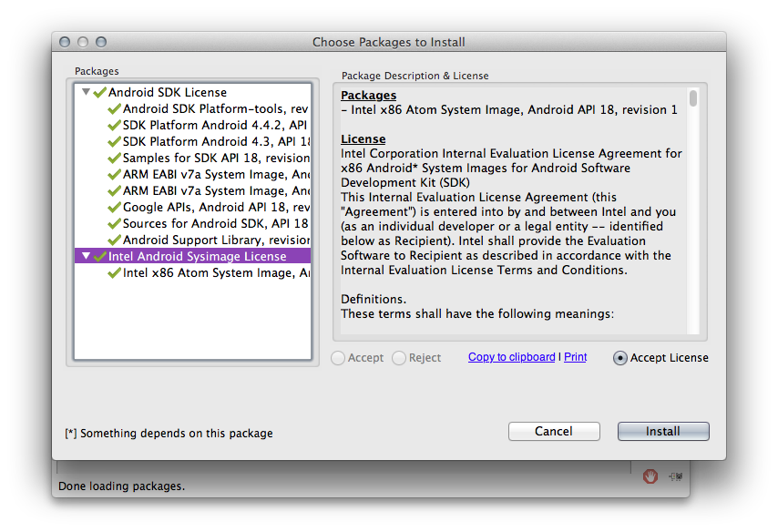
Task: Click checkmark icon for SDK Platform Android 4.3
Action: [115, 141]
